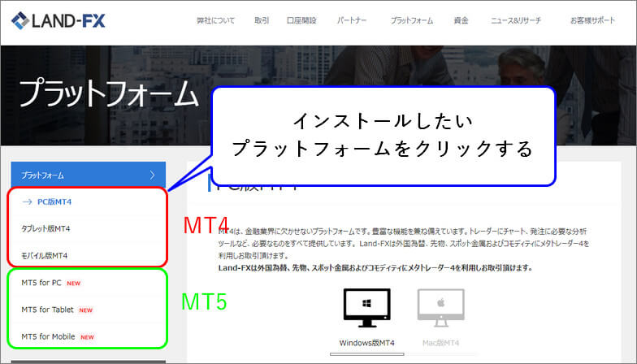Click the LAND-FX logo

tap(58, 20)
